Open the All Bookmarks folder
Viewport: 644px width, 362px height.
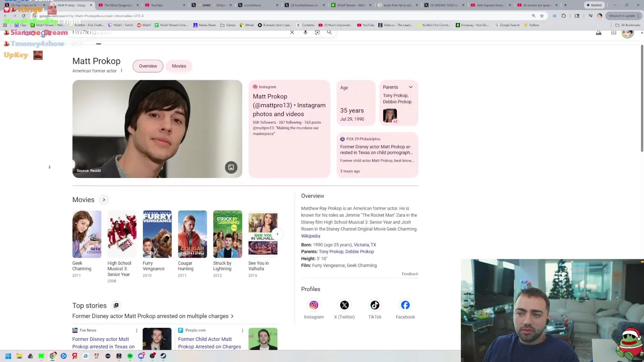click(628, 25)
